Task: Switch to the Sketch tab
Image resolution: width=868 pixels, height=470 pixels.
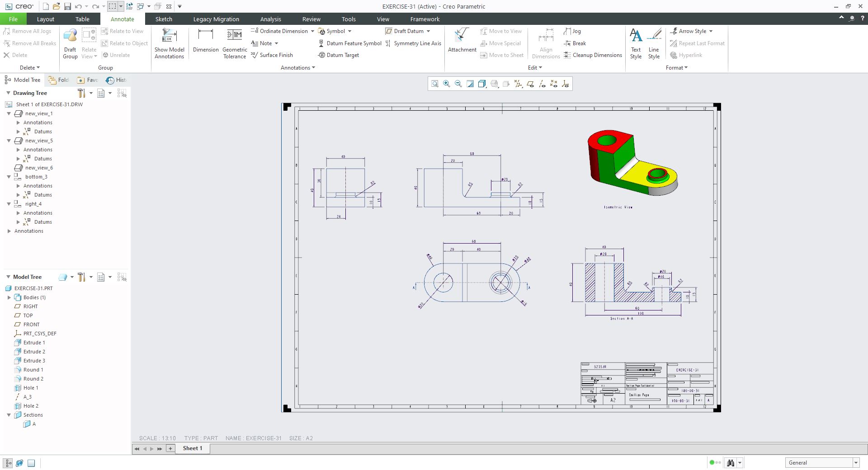Action: 164,19
